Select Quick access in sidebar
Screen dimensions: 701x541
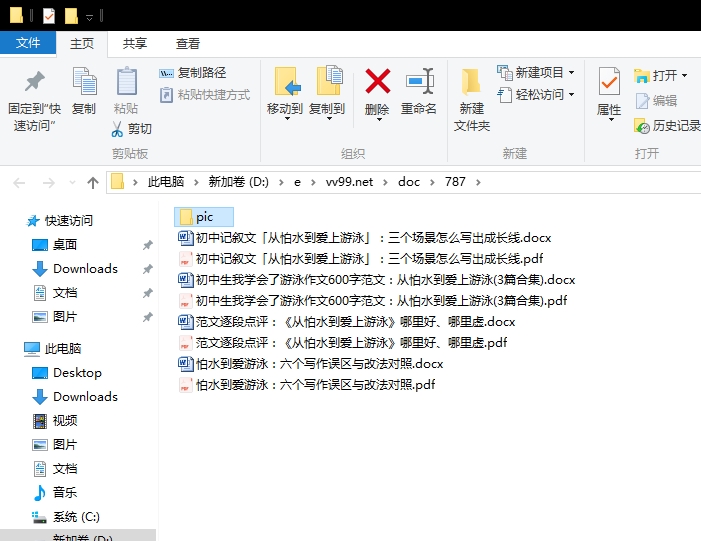(x=59, y=220)
